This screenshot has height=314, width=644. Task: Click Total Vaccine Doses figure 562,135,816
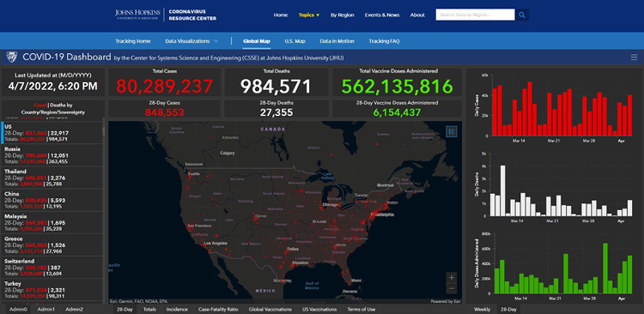[397, 86]
